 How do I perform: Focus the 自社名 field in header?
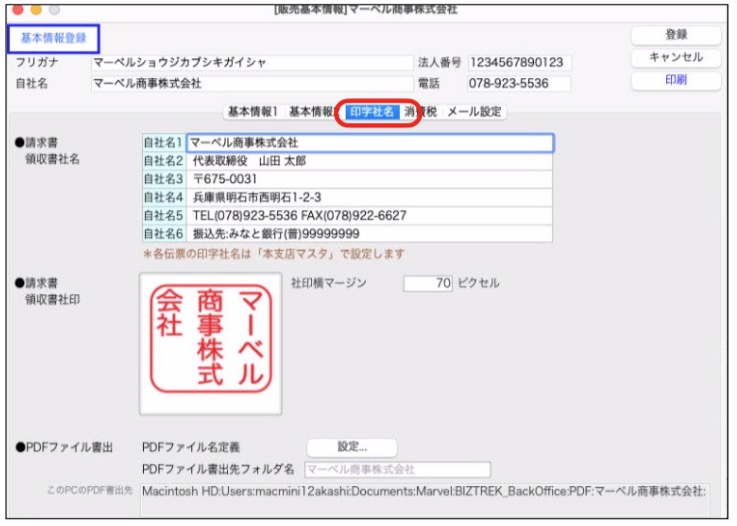(x=250, y=84)
